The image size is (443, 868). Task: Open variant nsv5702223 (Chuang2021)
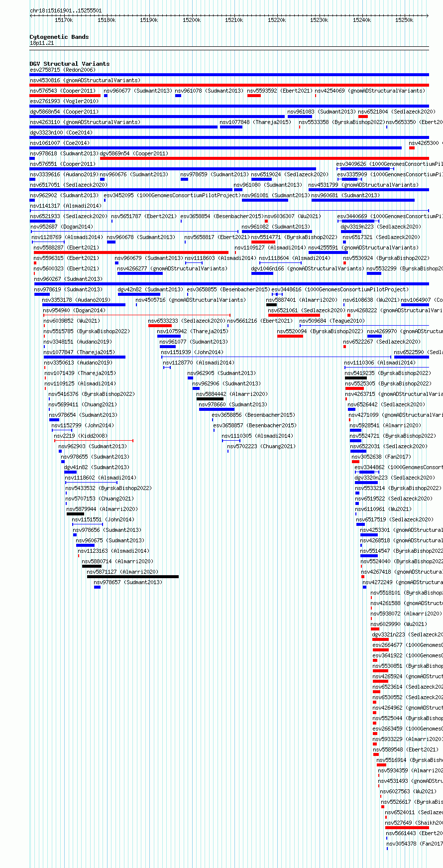point(261,446)
